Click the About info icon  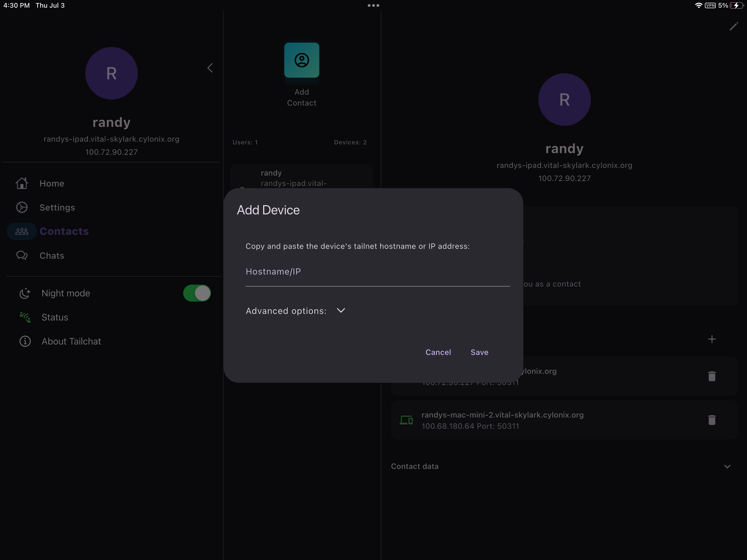tap(25, 342)
